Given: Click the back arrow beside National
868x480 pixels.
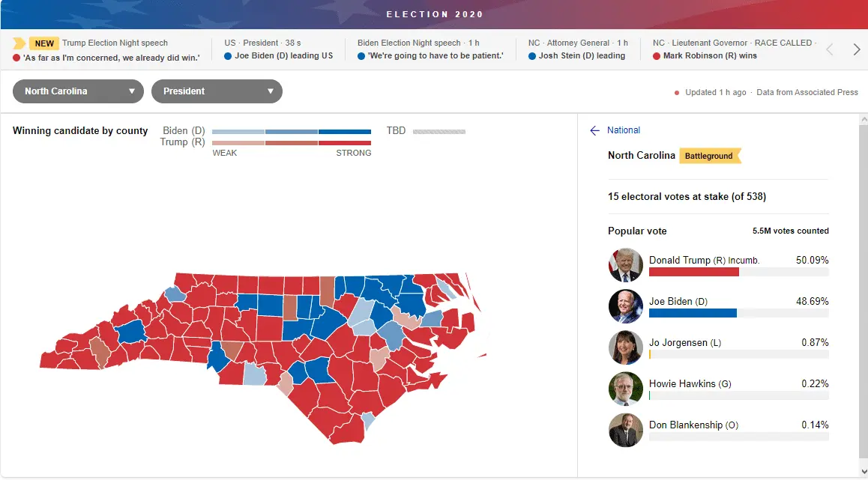Looking at the screenshot, I should (595, 130).
